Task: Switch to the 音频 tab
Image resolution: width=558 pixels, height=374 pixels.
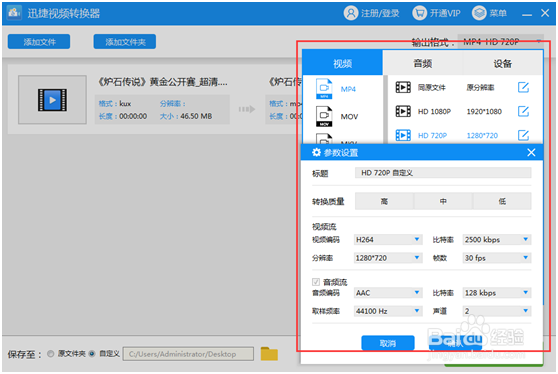Action: pos(423,63)
